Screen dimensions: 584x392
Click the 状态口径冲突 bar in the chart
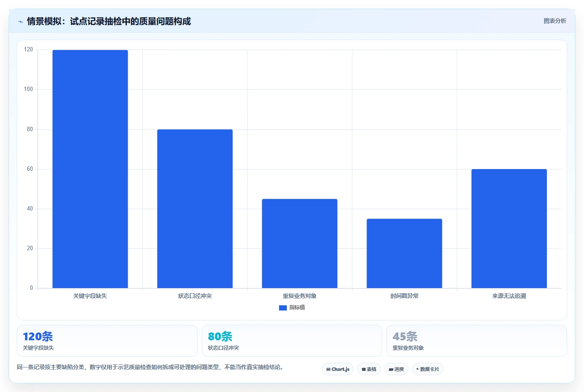[x=195, y=209]
